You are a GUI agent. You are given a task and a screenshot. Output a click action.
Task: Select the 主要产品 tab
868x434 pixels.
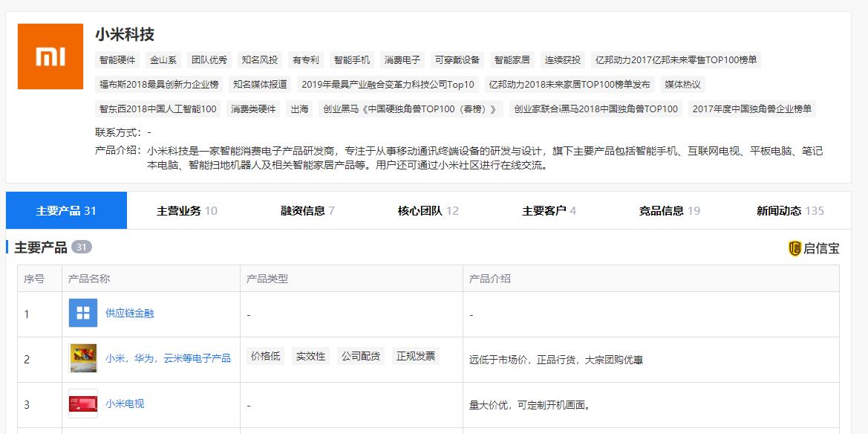(x=66, y=210)
